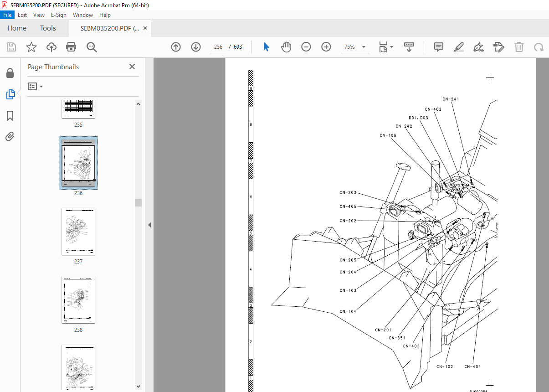Go to next page arrow
This screenshot has width=549, height=392.
196,47
